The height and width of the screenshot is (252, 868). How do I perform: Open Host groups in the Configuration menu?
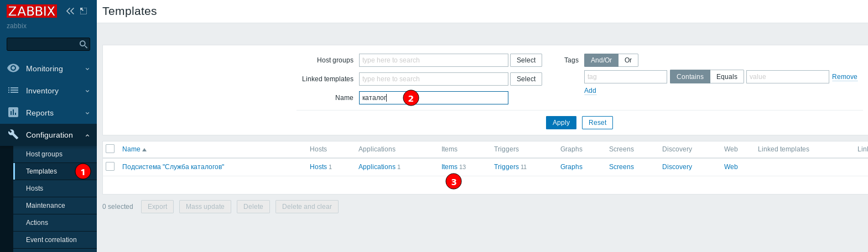44,154
